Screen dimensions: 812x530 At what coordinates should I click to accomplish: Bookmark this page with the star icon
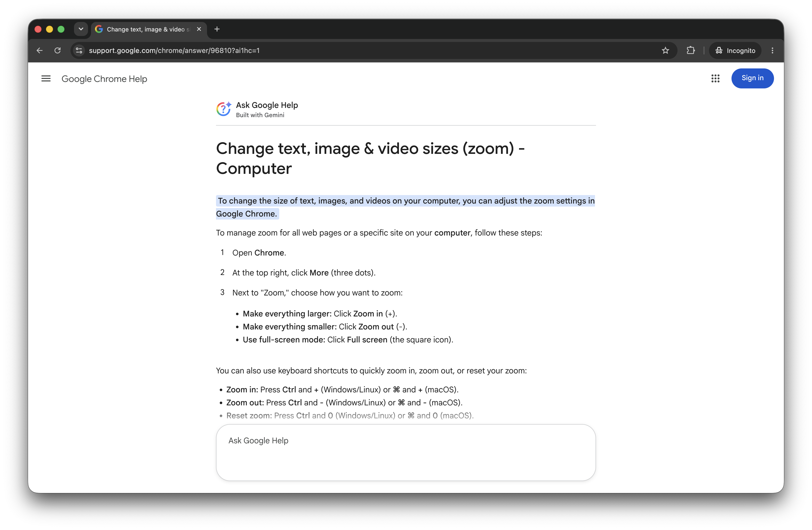[665, 50]
